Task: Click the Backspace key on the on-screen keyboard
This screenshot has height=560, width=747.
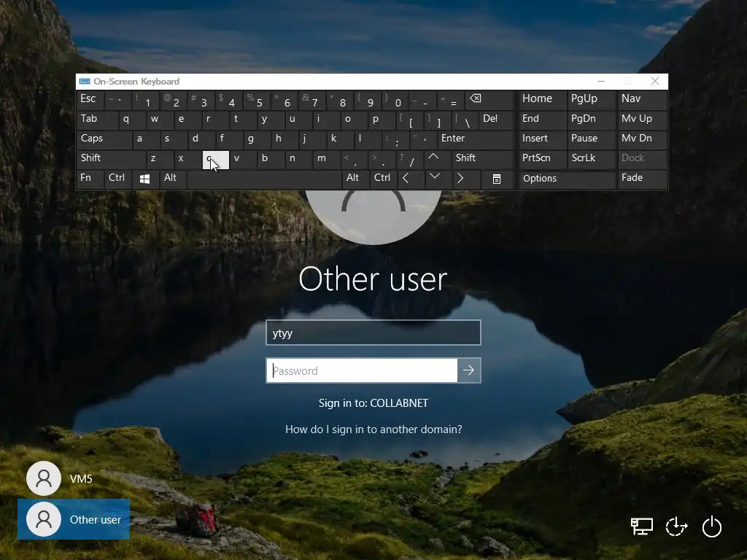Action: (x=489, y=101)
